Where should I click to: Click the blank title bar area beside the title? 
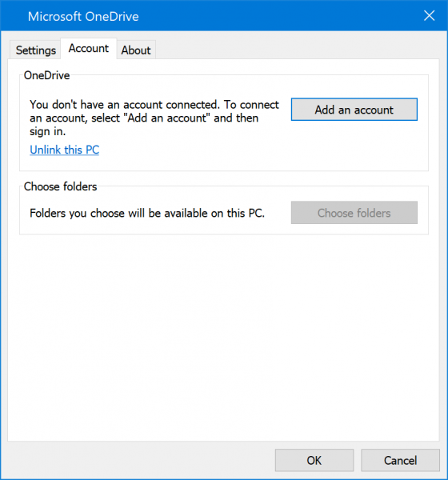(275, 16)
